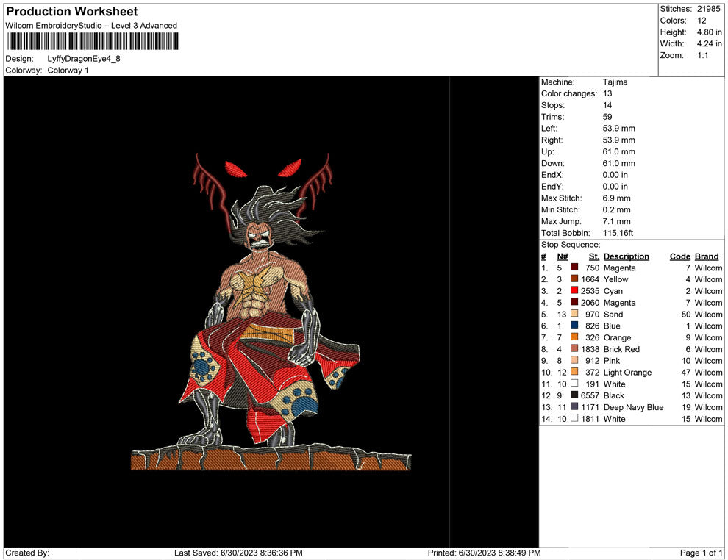Click the Colors value 12
The image size is (728, 560).
702,21
